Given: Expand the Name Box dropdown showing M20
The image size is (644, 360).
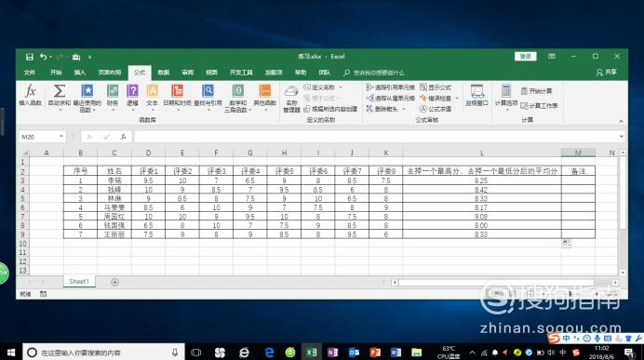Looking at the screenshot, I should pos(61,137).
